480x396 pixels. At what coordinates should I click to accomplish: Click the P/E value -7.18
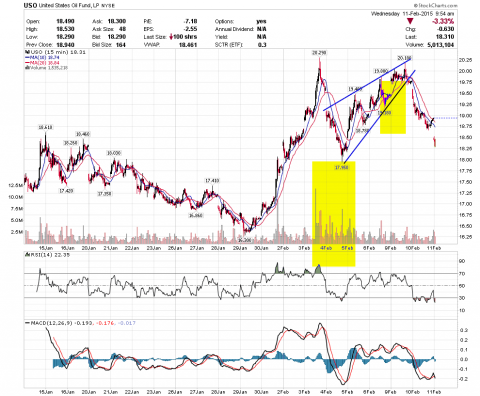click(190, 21)
